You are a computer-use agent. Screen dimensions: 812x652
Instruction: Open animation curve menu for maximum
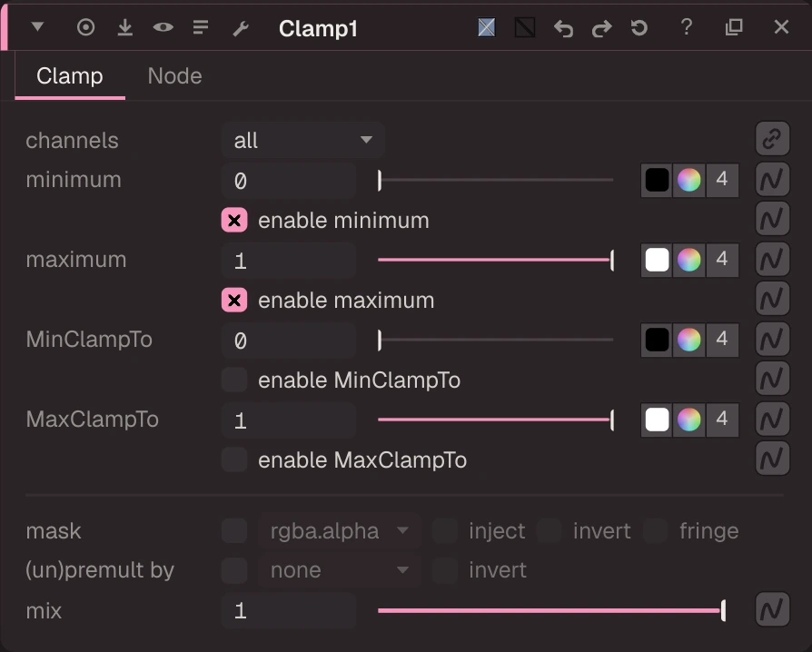tap(772, 259)
